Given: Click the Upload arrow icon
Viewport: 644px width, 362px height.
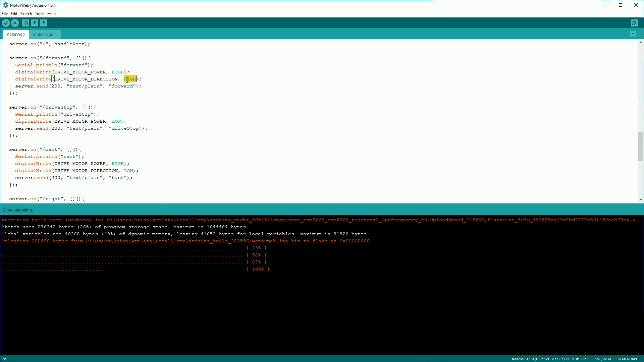Looking at the screenshot, I should [x=15, y=23].
